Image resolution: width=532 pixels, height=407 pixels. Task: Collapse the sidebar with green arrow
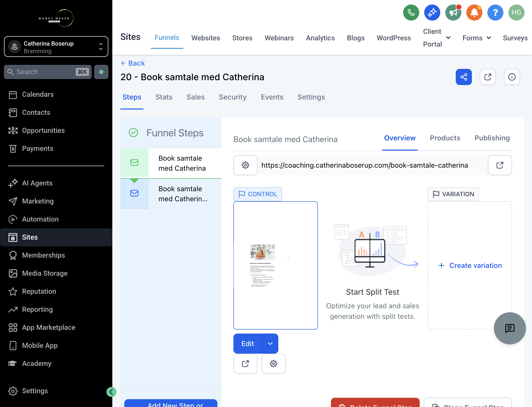click(x=111, y=392)
